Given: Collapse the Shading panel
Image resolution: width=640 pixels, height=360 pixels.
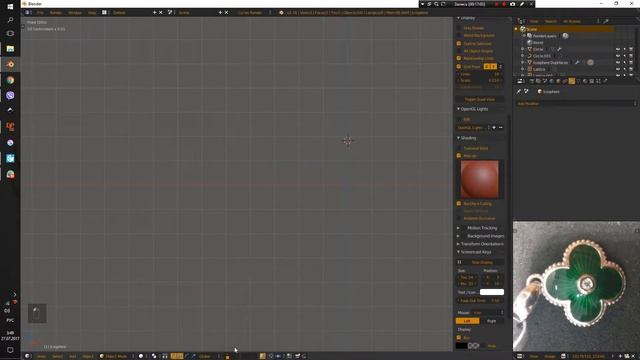Looking at the screenshot, I should (x=458, y=138).
